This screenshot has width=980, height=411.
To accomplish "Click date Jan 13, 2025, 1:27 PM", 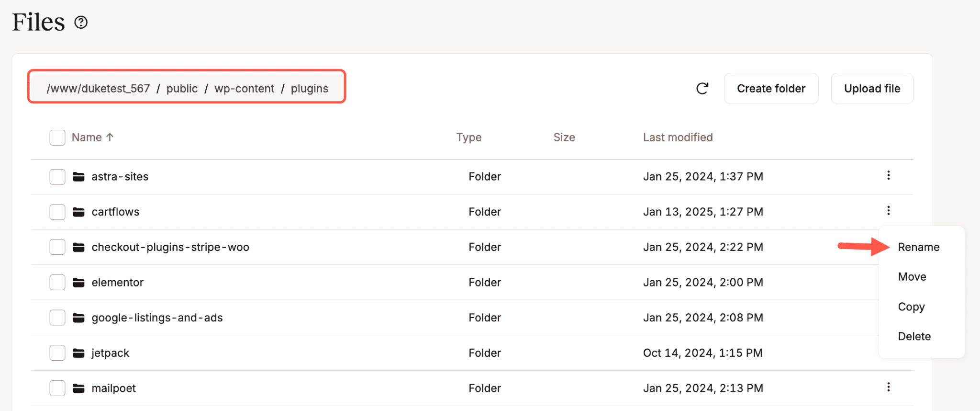I will 703,212.
